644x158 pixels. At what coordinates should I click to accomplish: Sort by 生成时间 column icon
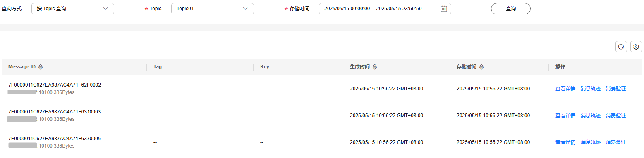tap(374, 67)
